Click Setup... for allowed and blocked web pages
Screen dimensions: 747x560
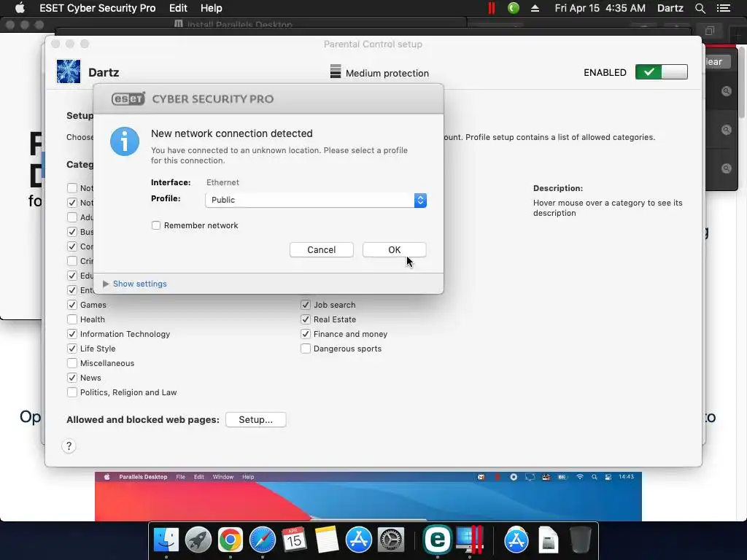pyautogui.click(x=256, y=419)
